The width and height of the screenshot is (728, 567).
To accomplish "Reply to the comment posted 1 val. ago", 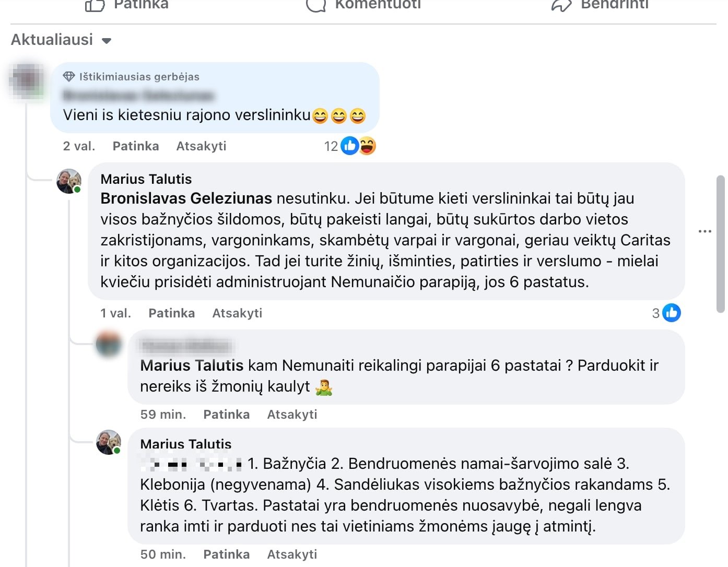I will tap(237, 313).
